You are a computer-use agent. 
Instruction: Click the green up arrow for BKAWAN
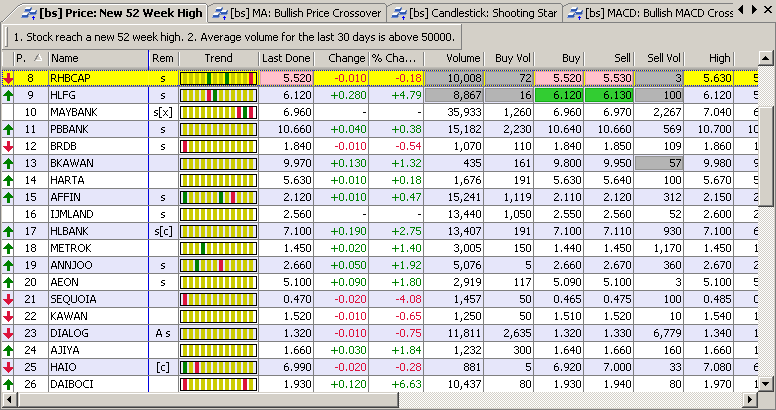(x=8, y=163)
